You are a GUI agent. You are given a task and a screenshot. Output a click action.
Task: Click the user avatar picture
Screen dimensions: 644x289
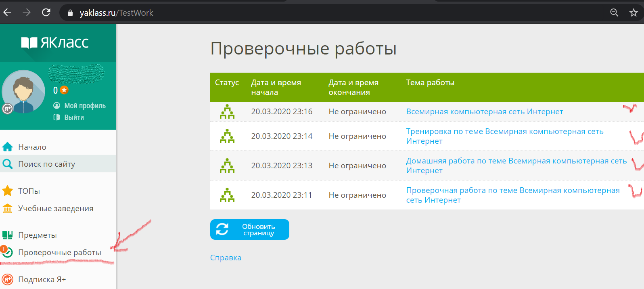click(23, 92)
